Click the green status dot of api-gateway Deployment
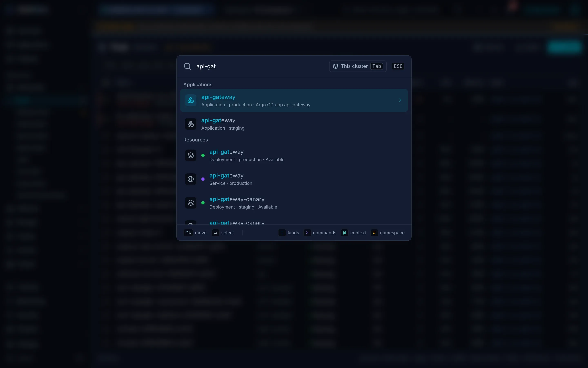 point(203,155)
